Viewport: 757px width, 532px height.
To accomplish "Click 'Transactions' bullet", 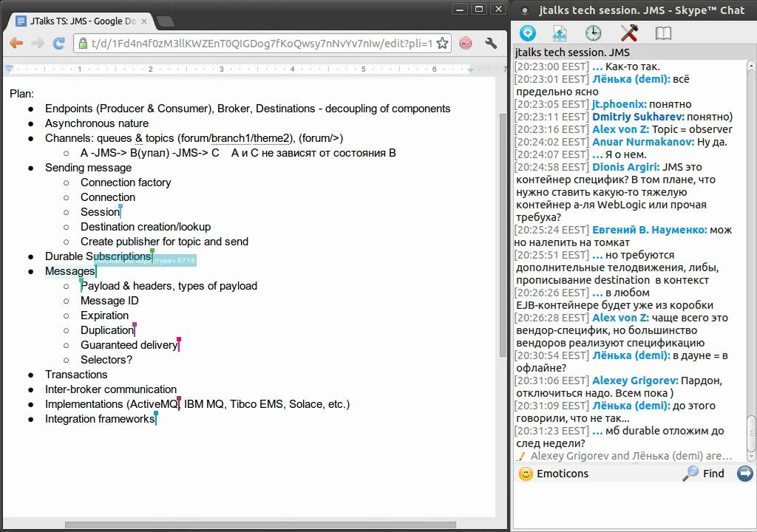I will 76,375.
